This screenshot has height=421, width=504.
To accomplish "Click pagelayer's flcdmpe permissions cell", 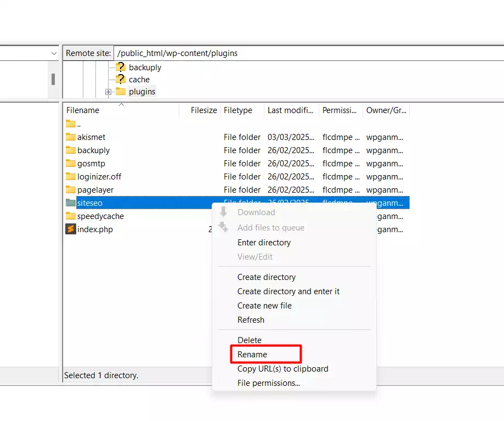I will 341,190.
